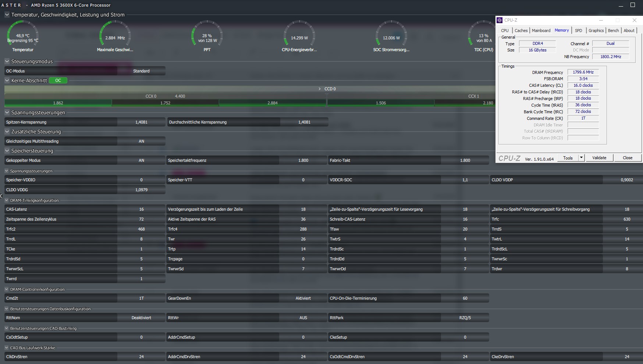Toggle the green OC badge in Kerne-Abschnitt
643x364 pixels.
58,81
